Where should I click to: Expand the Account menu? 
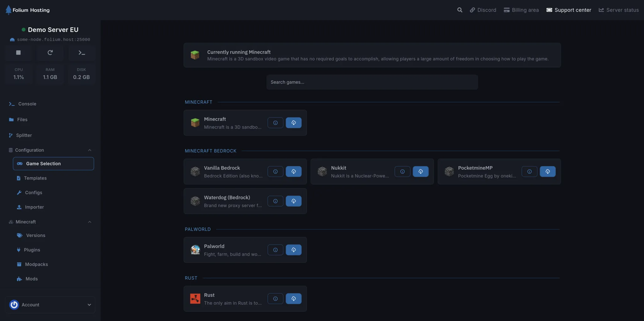[50, 305]
